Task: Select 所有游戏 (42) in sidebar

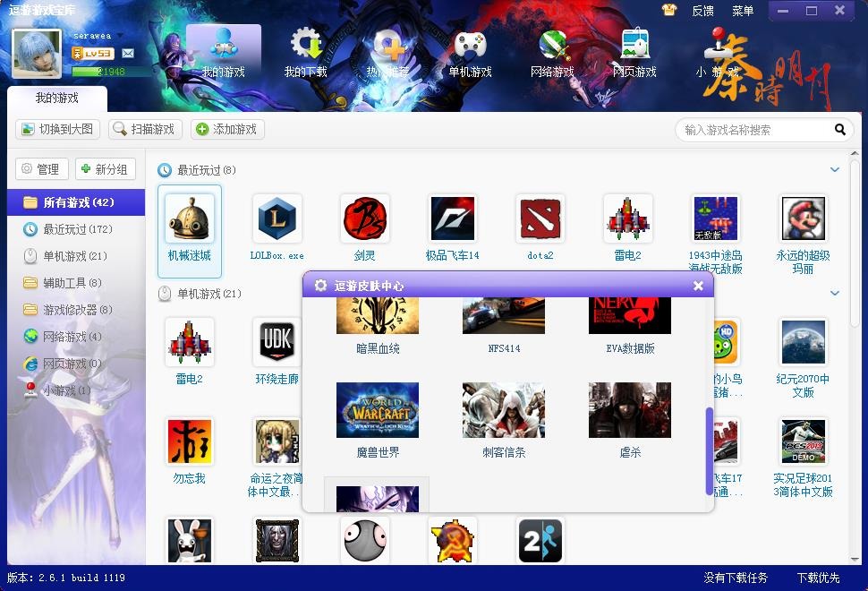Action: (x=76, y=202)
